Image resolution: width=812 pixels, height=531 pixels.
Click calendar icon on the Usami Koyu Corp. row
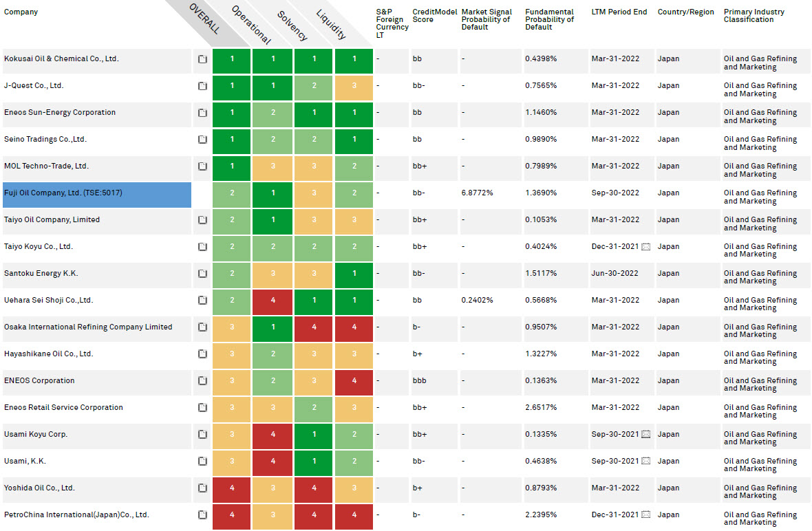(x=646, y=435)
